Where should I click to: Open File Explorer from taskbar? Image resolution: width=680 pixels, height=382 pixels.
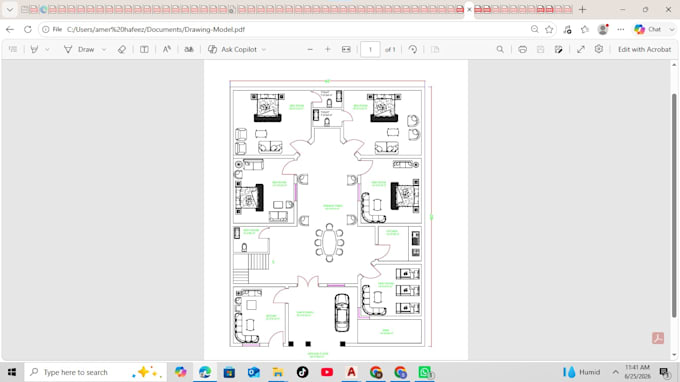click(278, 372)
